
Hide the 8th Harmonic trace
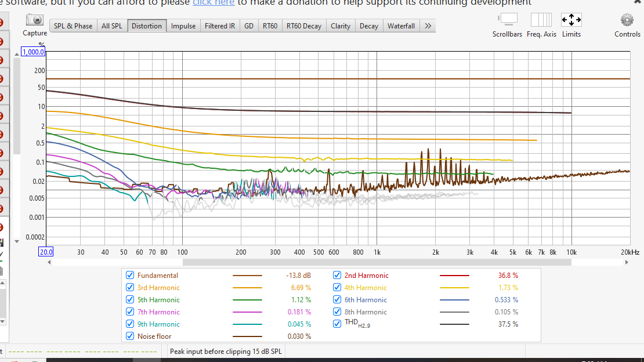point(337,312)
